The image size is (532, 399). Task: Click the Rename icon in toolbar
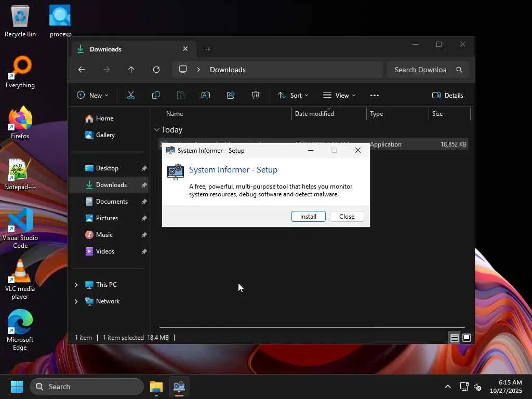(x=206, y=95)
